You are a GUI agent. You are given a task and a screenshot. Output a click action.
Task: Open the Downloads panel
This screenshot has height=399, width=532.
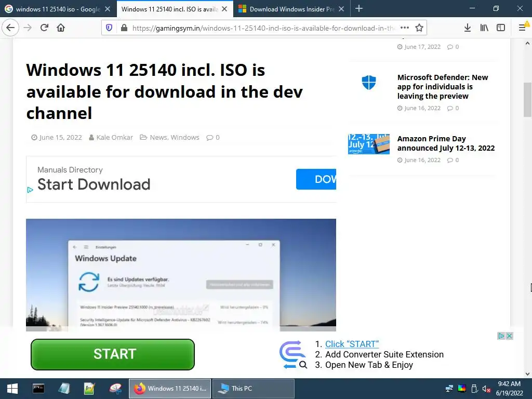coord(467,28)
